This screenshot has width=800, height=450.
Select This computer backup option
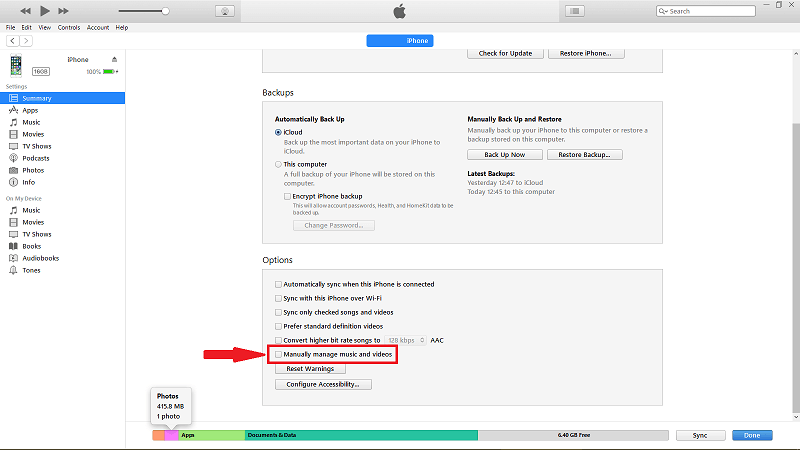tap(278, 164)
